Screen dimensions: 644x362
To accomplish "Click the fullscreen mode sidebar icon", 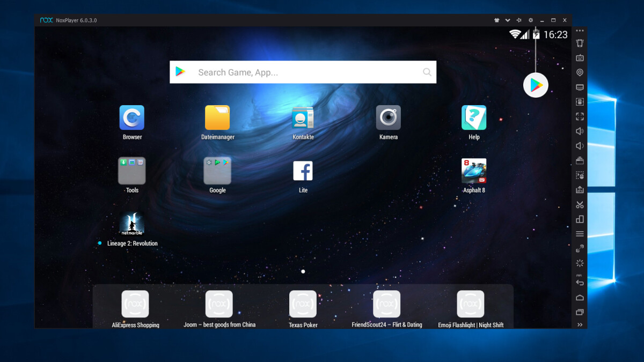I will click(x=580, y=116).
